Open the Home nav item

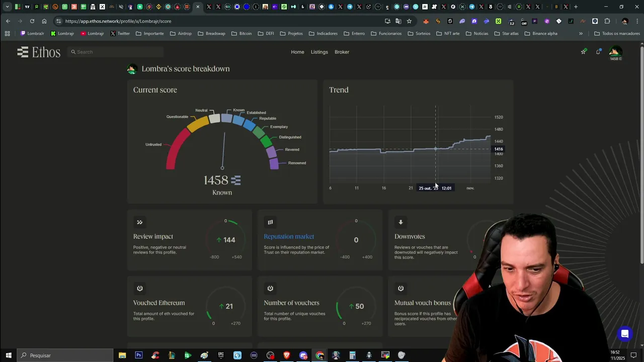pos(297,52)
